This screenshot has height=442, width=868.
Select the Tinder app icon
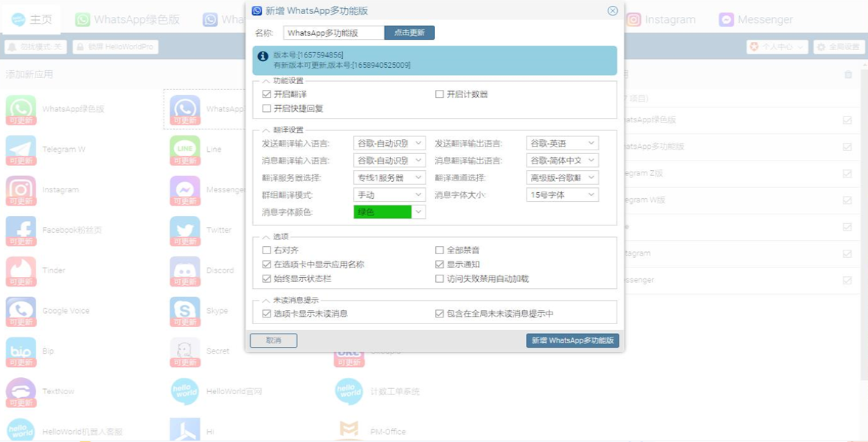[x=20, y=271]
